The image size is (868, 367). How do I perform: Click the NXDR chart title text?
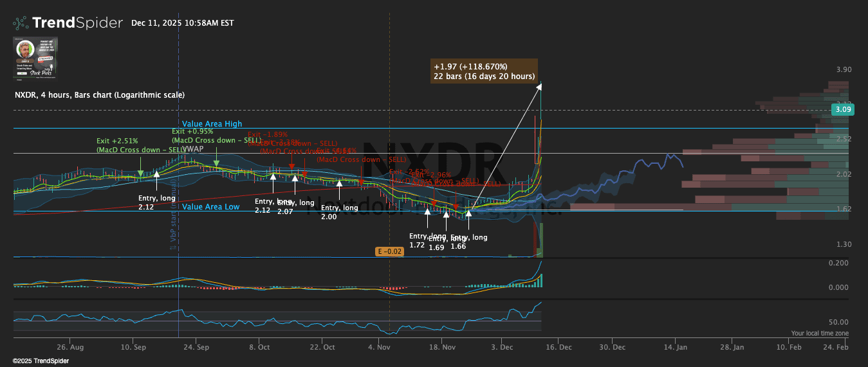point(100,94)
